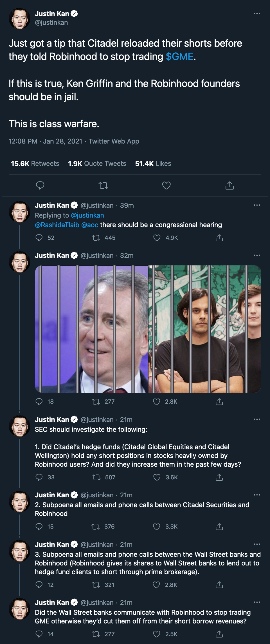
Task: View who liked: 51.4K Likes
Action: pyautogui.click(x=153, y=164)
